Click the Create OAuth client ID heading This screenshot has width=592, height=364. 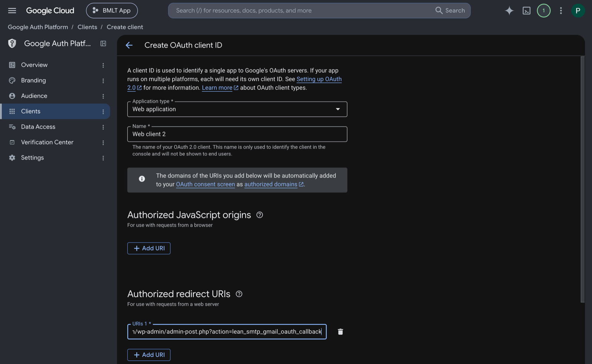(x=183, y=45)
